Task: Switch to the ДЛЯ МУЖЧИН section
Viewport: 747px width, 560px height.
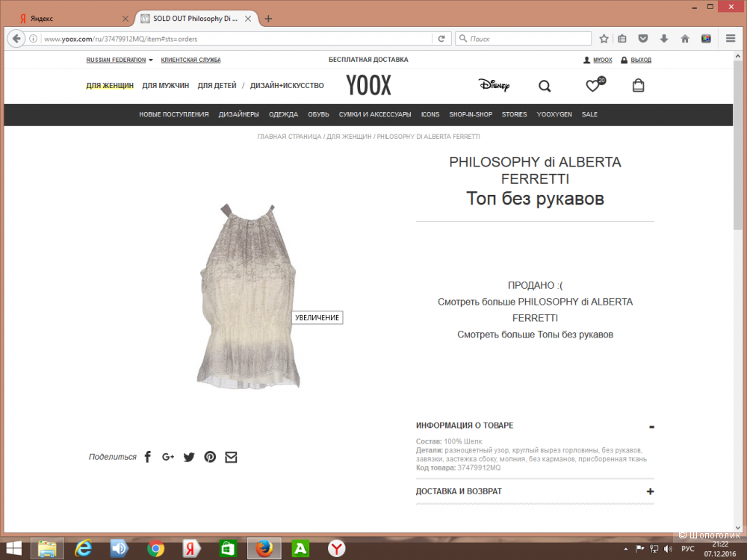Action: [x=165, y=85]
